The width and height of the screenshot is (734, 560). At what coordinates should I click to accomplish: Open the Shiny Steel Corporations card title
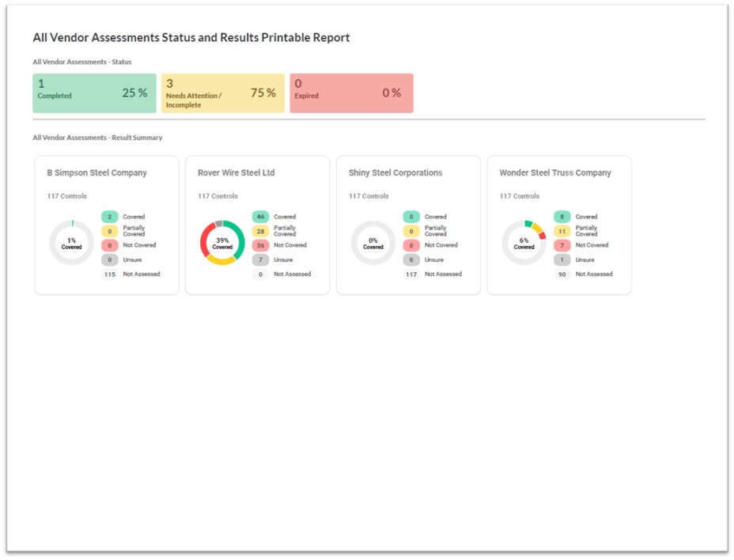pos(395,172)
